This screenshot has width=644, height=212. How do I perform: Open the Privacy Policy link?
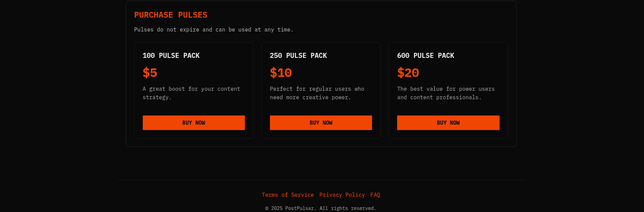pyautogui.click(x=342, y=195)
